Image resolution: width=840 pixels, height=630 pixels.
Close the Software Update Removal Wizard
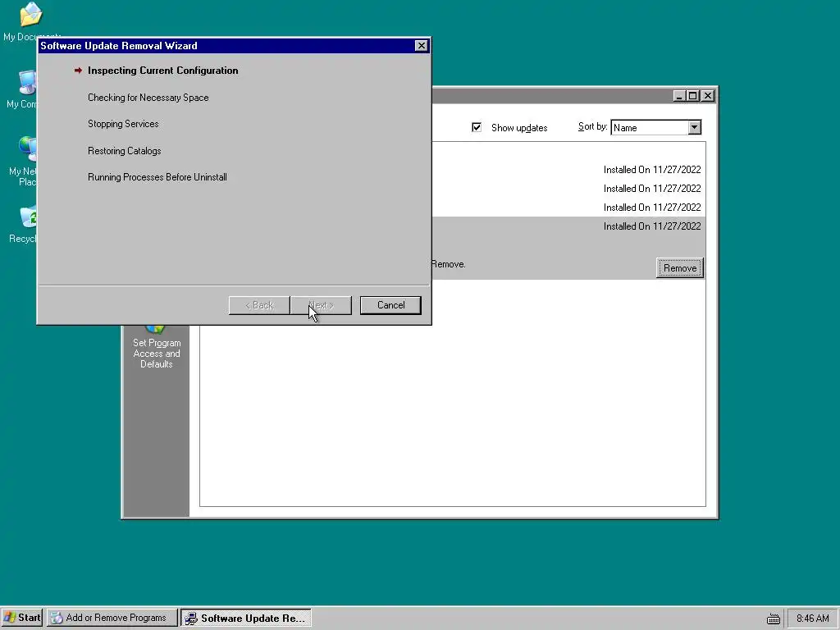pyautogui.click(x=422, y=46)
